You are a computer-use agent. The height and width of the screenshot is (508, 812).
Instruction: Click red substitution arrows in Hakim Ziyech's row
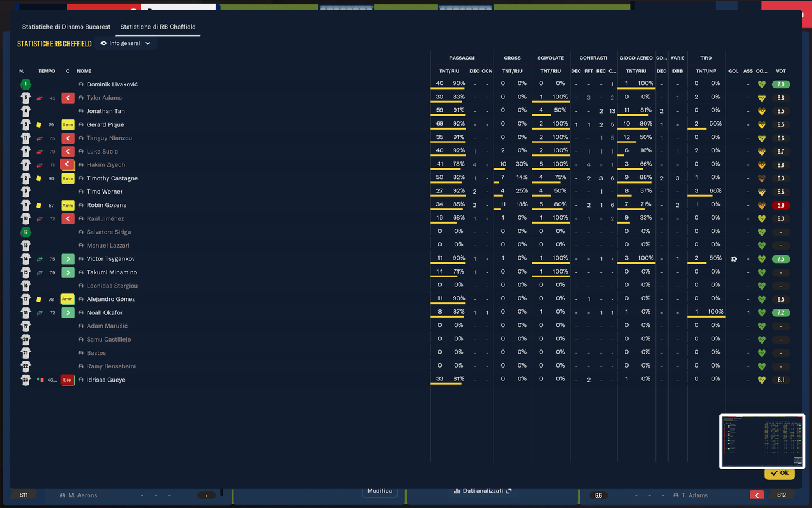pyautogui.click(x=39, y=165)
